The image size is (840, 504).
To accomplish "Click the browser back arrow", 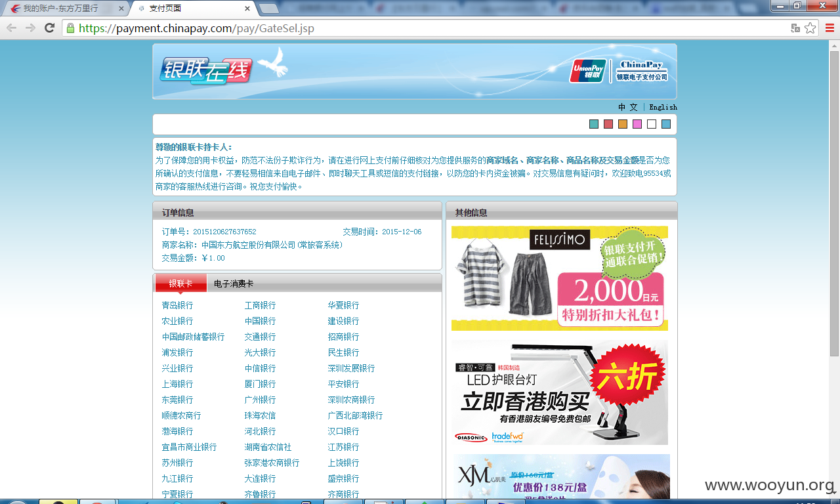I will [x=11, y=28].
